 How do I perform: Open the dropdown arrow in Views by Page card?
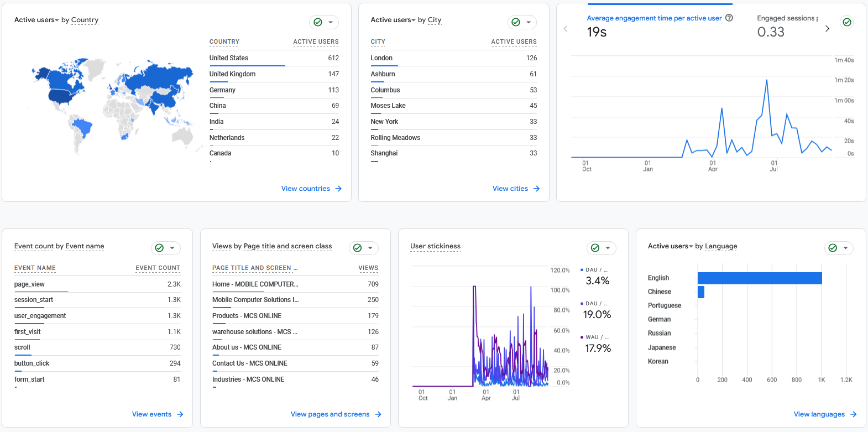pyautogui.click(x=370, y=248)
